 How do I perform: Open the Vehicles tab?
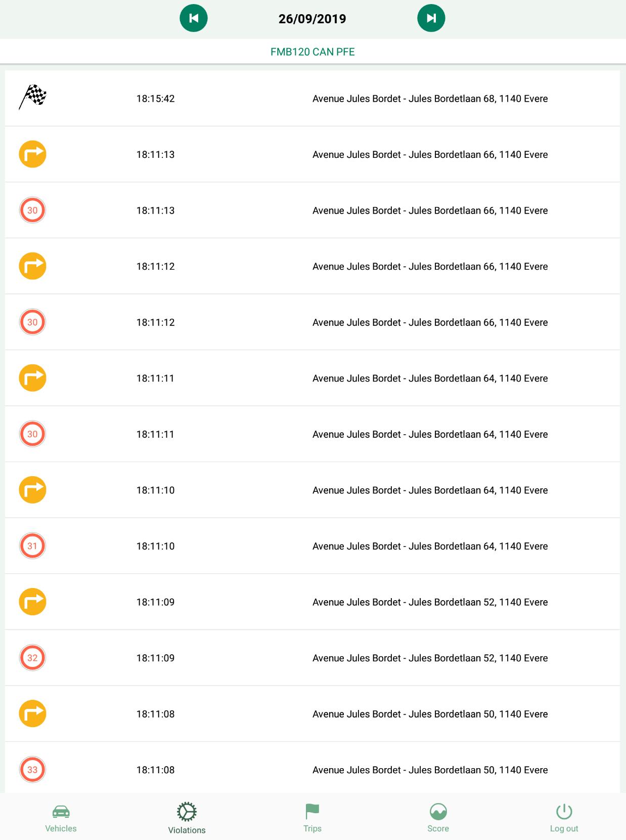tap(61, 818)
